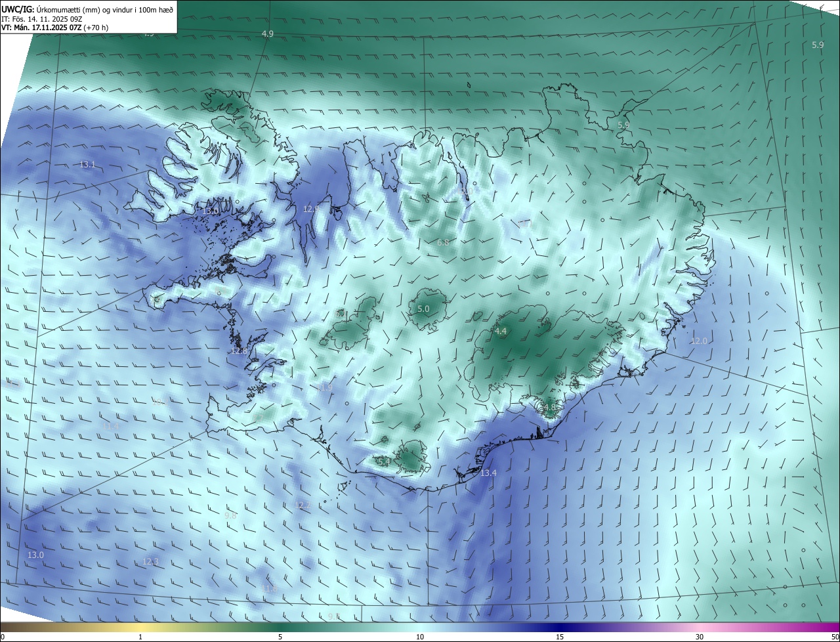Click the 'VT: Mán. 17.11.2025 07Z (+70 h)' line

coord(54,28)
